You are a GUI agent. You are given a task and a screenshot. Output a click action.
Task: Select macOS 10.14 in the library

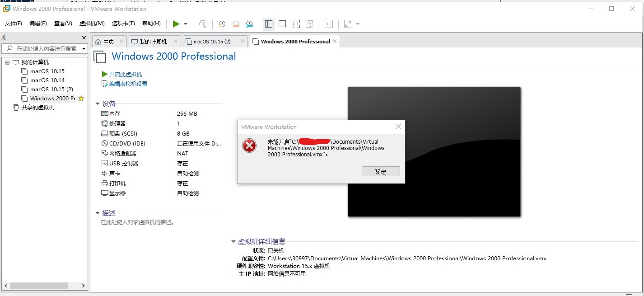47,80
